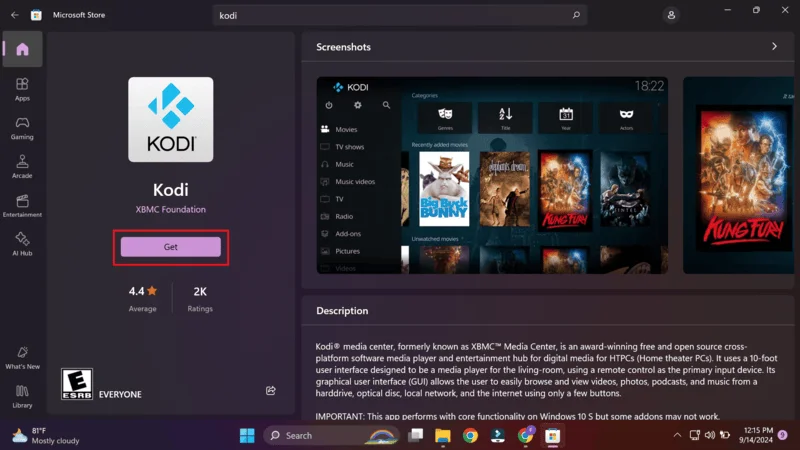Launch Google Chrome from the taskbar
Image resolution: width=800 pixels, height=450 pixels.
point(470,435)
